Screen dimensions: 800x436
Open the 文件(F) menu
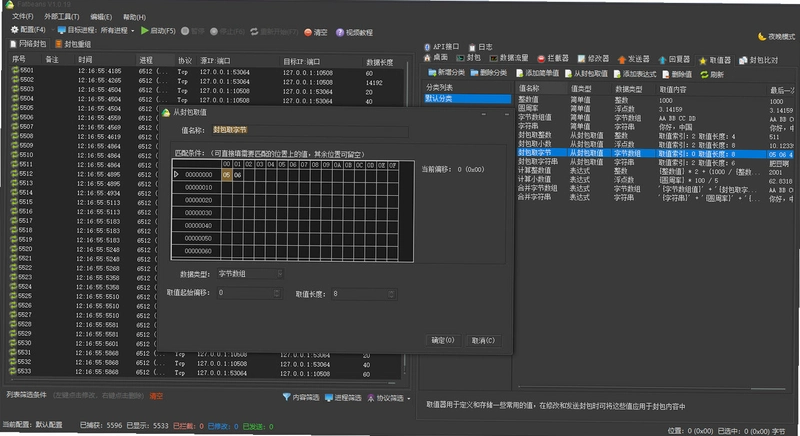22,16
